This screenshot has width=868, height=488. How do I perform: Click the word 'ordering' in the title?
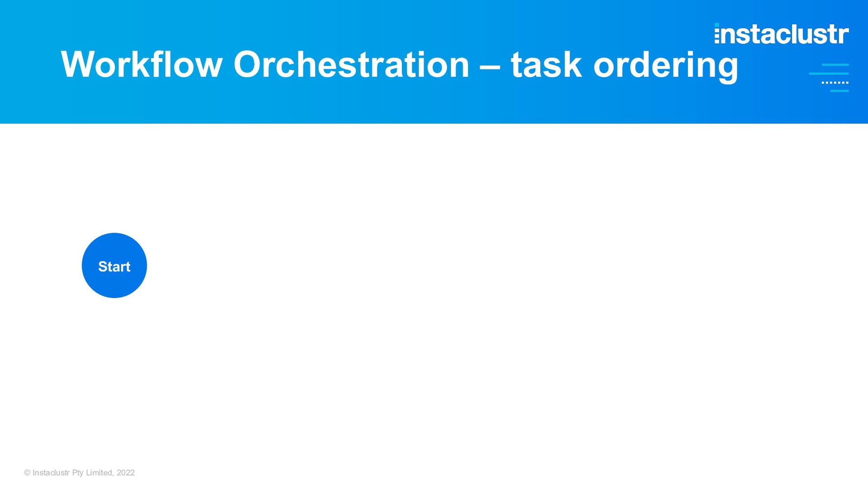pyautogui.click(x=666, y=66)
